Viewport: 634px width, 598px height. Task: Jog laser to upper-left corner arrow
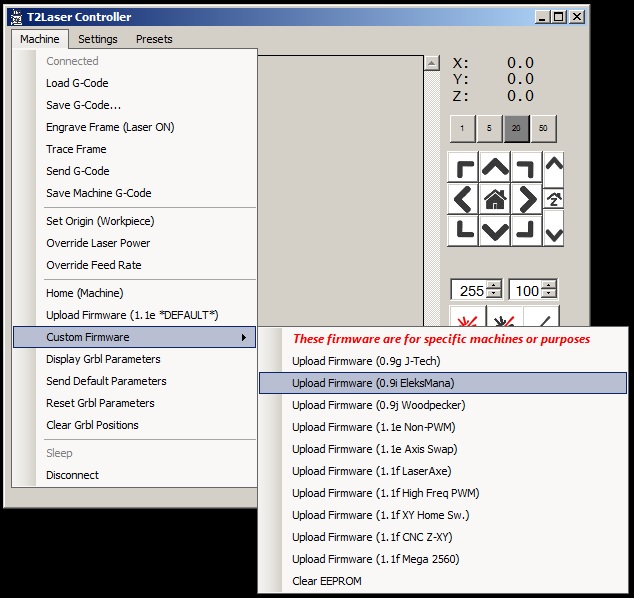pyautogui.click(x=463, y=167)
